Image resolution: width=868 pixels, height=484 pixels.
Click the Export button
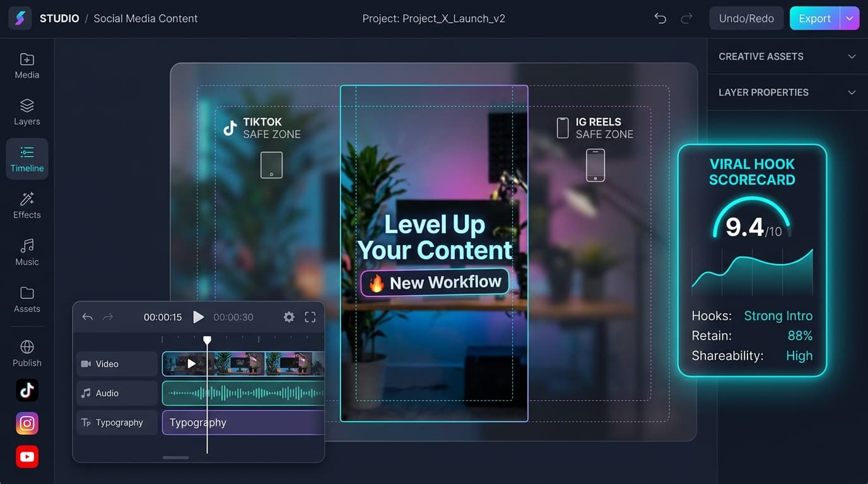click(x=815, y=18)
